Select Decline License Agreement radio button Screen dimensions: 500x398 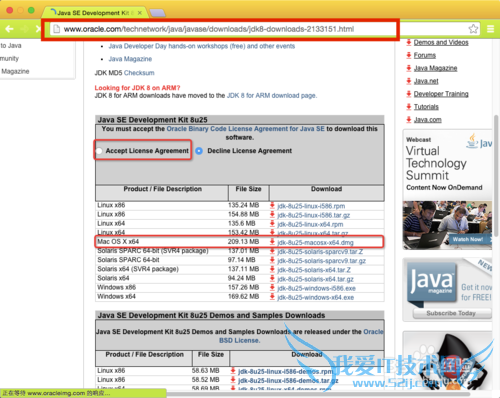point(199,151)
